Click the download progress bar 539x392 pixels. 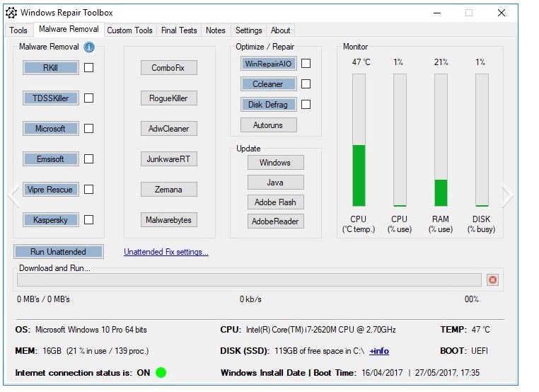click(249, 280)
